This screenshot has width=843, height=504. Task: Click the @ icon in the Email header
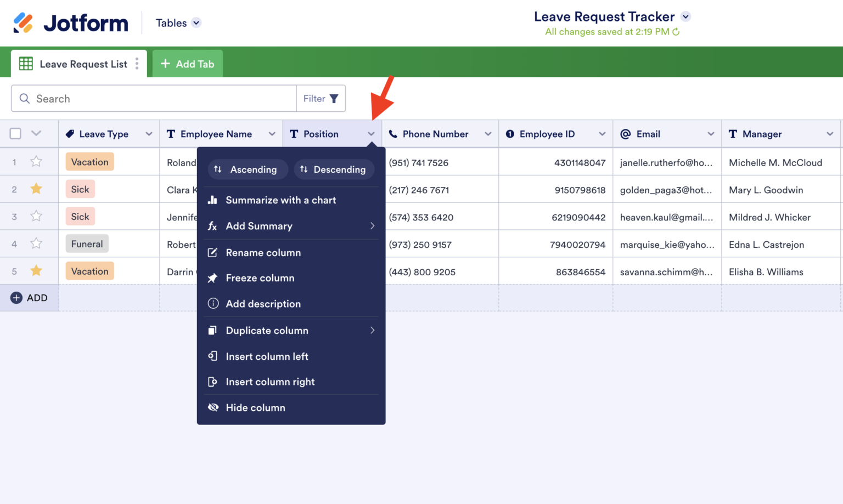pos(625,133)
